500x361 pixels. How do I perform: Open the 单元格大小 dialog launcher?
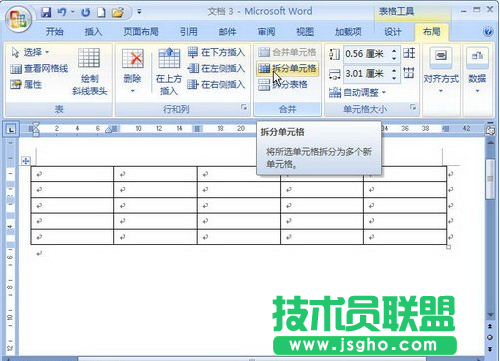tap(413, 107)
